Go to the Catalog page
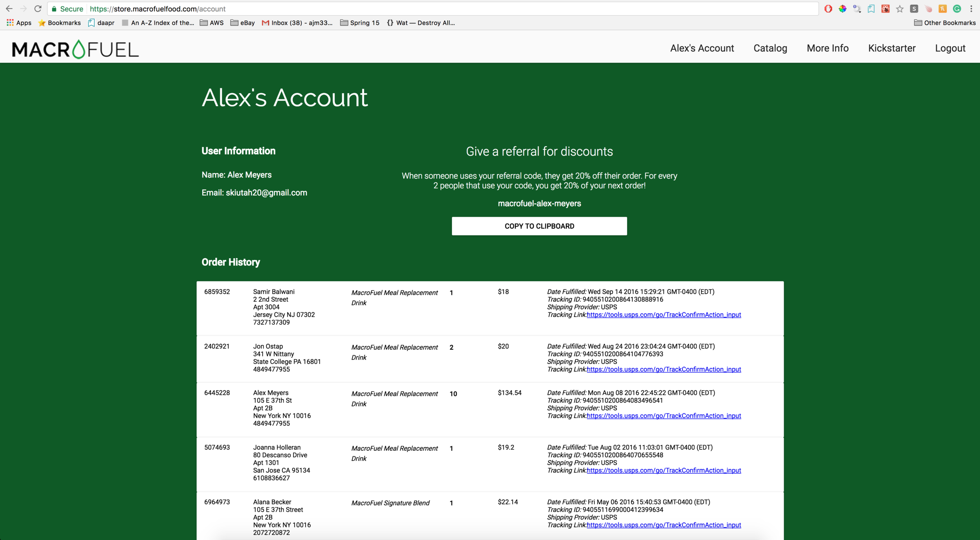980x540 pixels. [770, 48]
